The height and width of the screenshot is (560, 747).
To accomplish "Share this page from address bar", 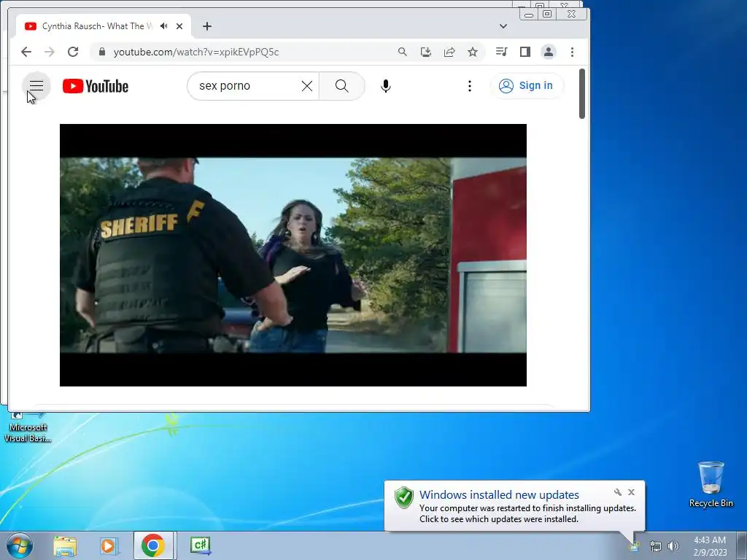I will coord(449,52).
